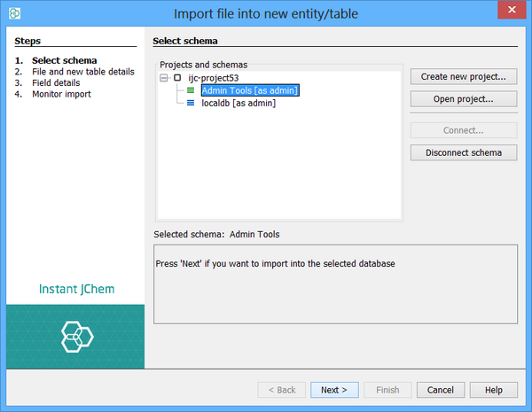532x412 pixels.
Task: Select the localdb [as admin] schema
Action: coord(238,104)
